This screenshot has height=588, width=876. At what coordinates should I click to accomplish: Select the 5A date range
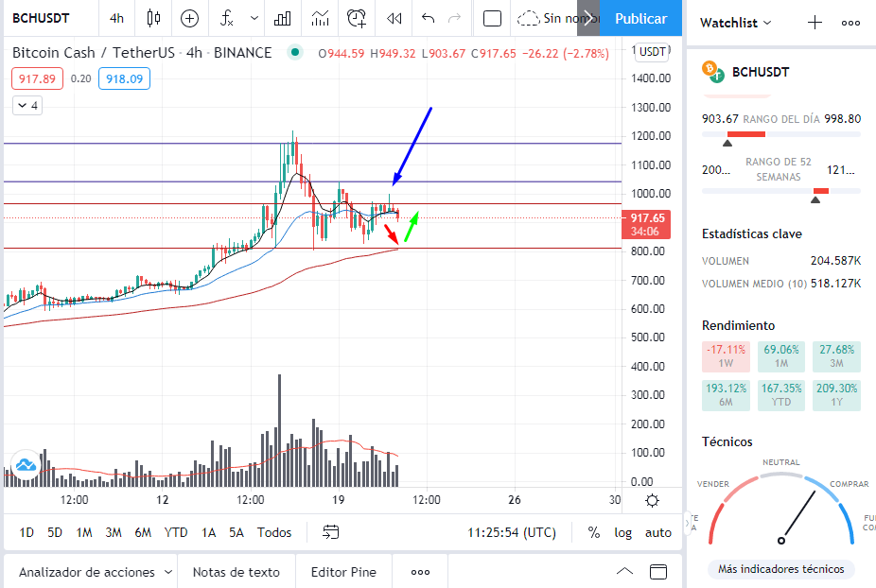[x=237, y=533]
